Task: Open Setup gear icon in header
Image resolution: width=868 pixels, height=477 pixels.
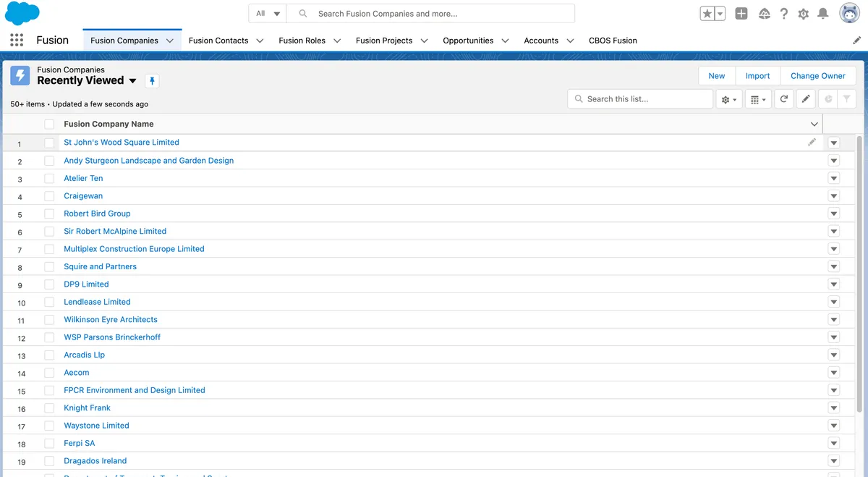Action: 804,14
